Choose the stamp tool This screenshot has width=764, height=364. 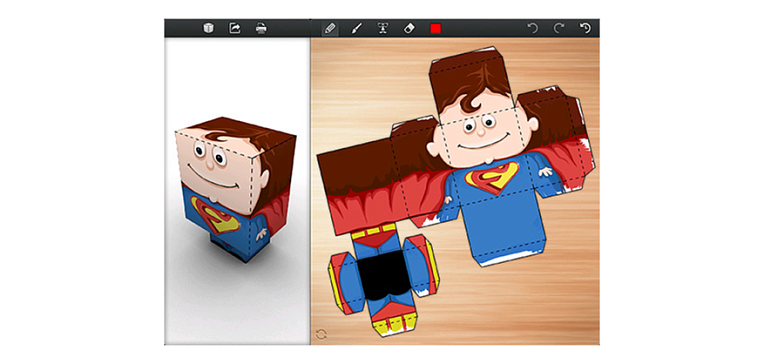(383, 29)
